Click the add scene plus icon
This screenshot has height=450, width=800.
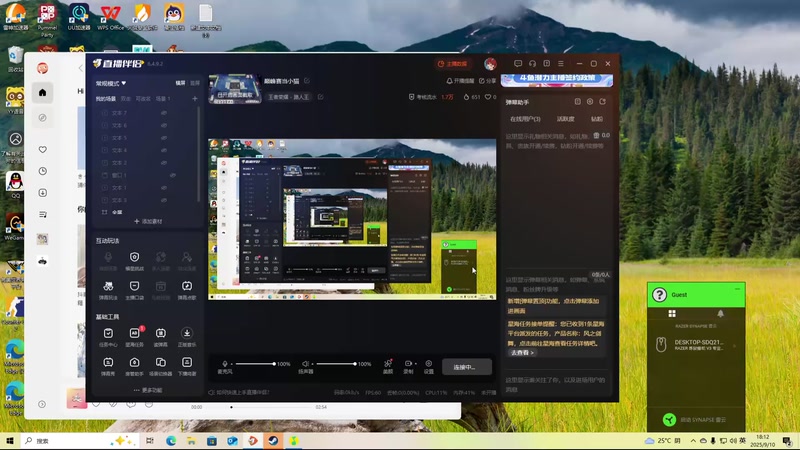click(194, 98)
